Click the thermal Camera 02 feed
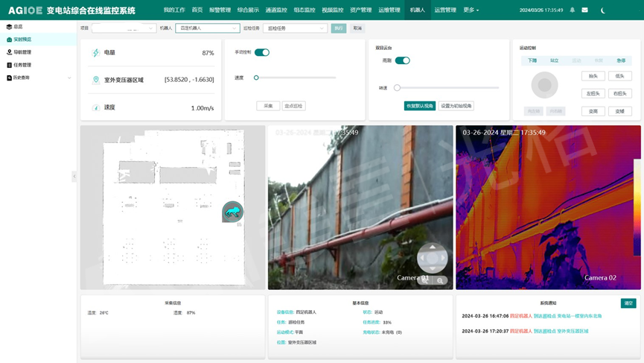 (x=548, y=207)
